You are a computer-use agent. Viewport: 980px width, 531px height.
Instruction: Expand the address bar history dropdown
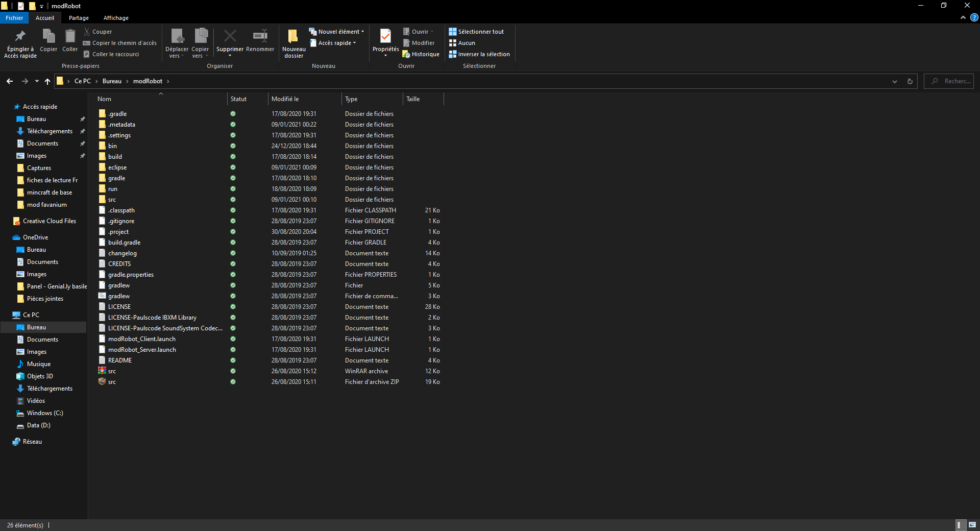[x=894, y=81]
